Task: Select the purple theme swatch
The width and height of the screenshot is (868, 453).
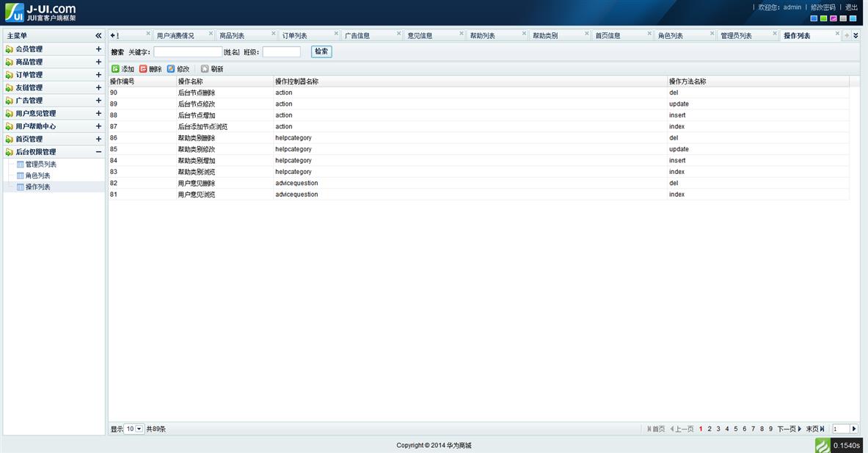Action: [x=833, y=18]
